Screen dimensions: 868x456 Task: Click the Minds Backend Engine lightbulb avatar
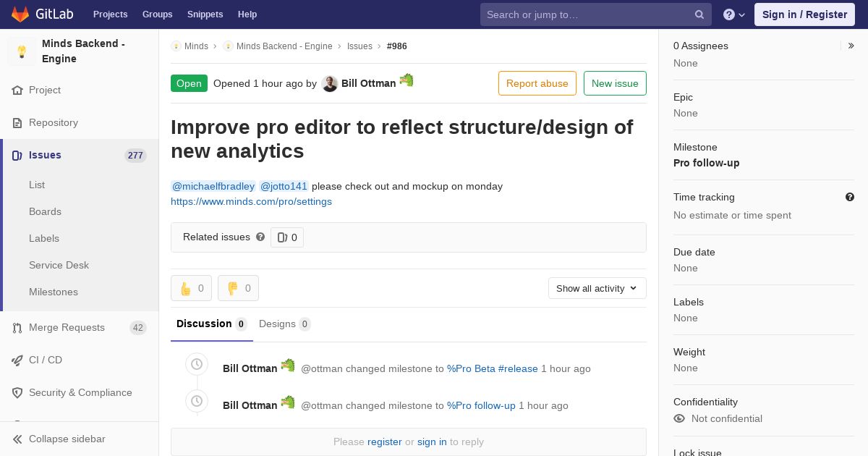pos(22,51)
